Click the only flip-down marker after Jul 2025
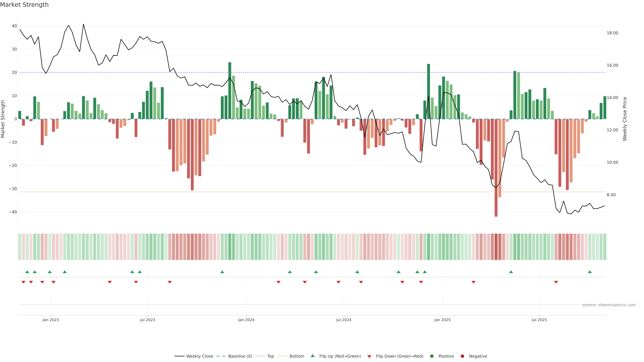This screenshot has width=644, height=362. pos(556,282)
